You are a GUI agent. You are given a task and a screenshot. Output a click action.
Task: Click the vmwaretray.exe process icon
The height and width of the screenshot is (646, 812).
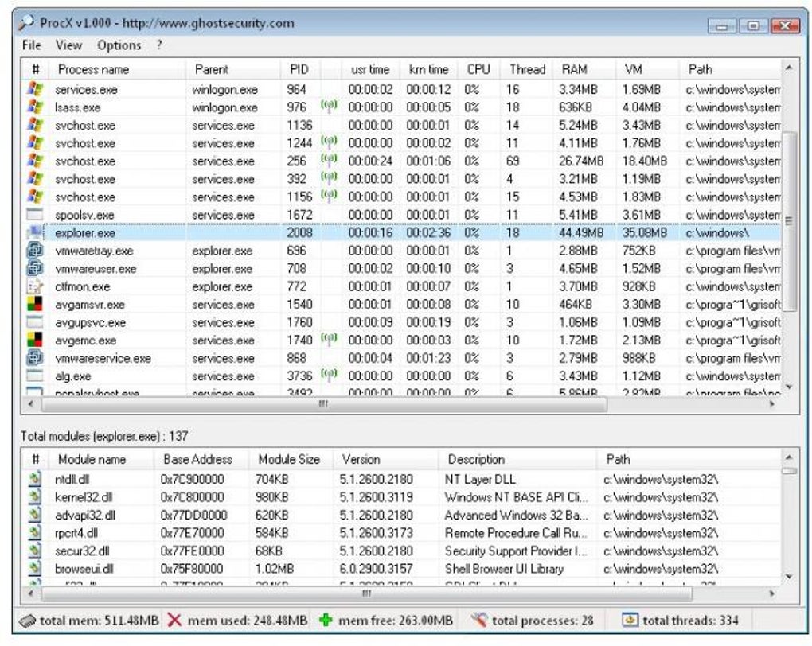click(35, 251)
